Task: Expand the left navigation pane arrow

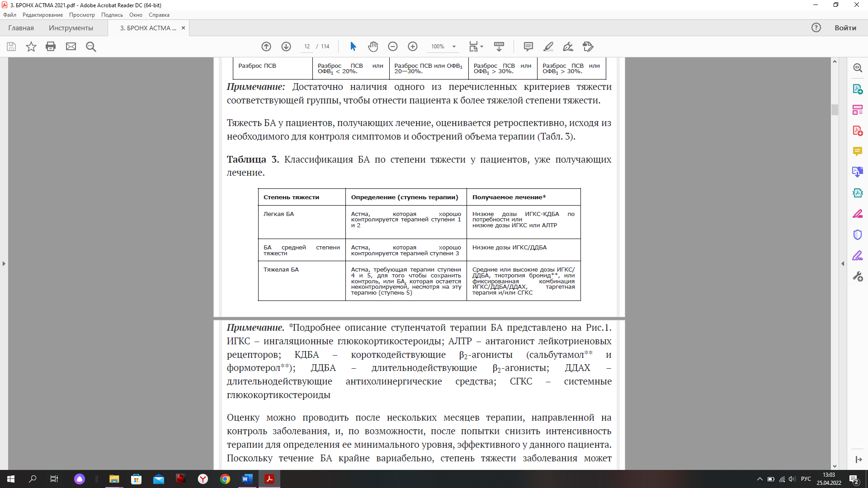Action: [4, 263]
